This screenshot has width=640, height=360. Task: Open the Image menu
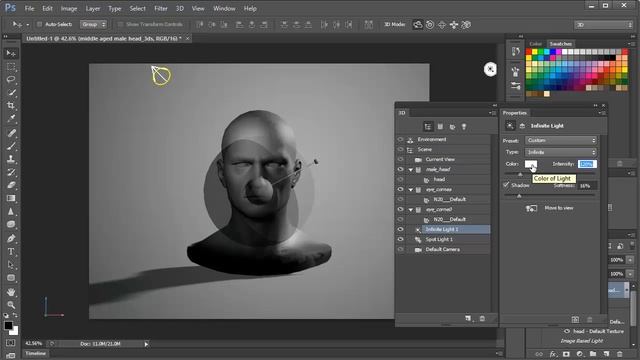[69, 8]
